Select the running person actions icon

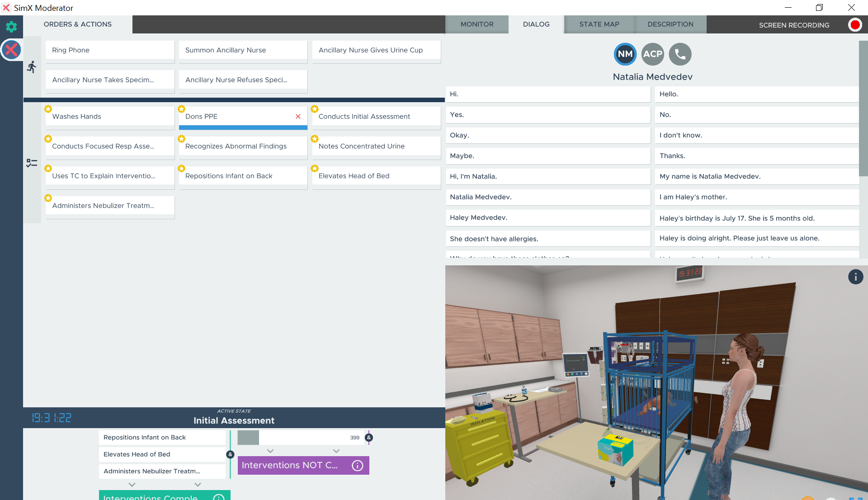32,67
